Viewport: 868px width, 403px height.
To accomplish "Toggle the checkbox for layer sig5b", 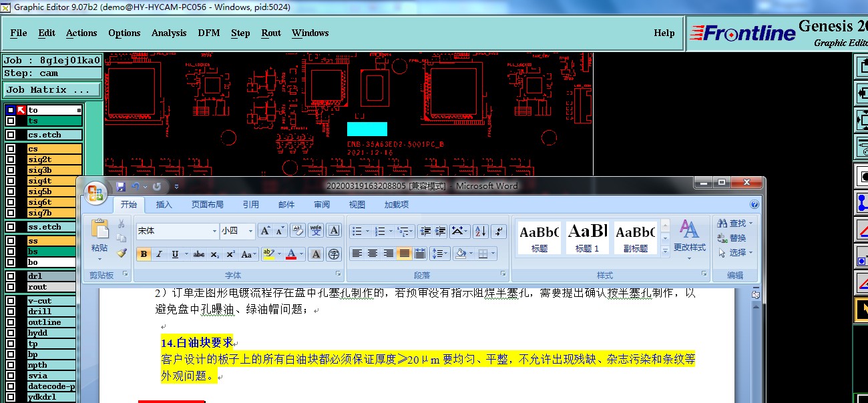I will click(11, 191).
